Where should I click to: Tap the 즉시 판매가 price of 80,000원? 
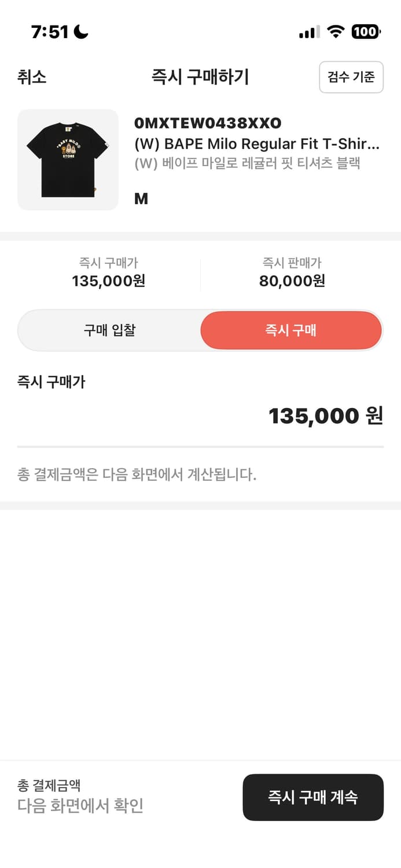point(292,283)
